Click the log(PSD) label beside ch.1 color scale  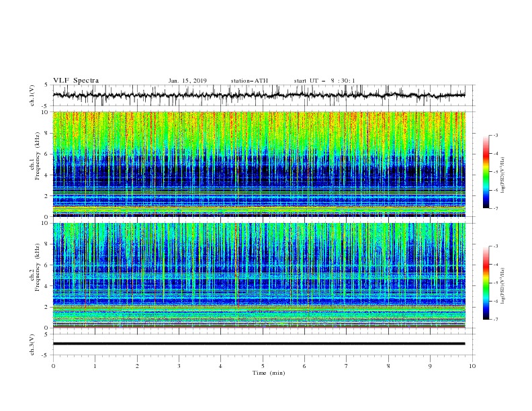pos(502,175)
